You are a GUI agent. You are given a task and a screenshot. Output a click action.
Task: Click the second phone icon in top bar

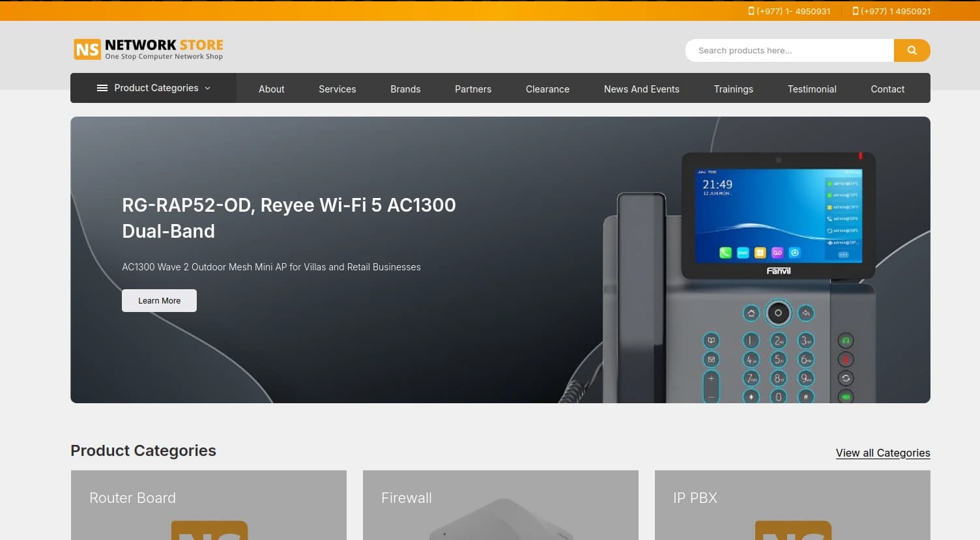[855, 11]
